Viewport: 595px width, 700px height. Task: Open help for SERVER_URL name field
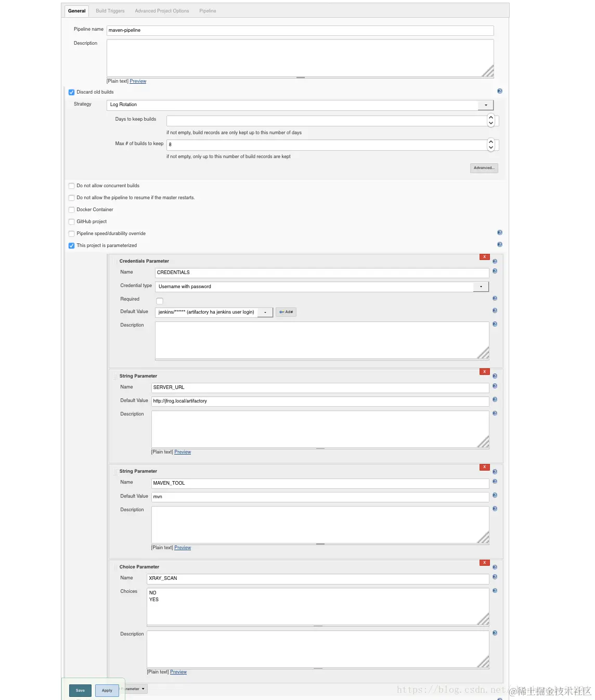pos(495,386)
